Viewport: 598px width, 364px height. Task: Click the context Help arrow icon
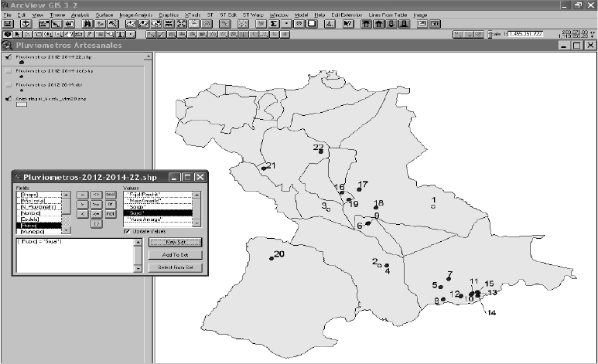(x=347, y=24)
